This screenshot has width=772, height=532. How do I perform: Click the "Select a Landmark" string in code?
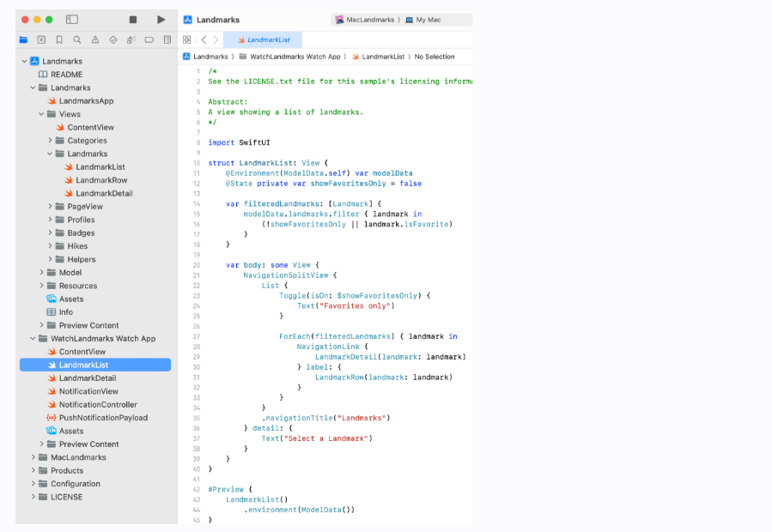point(326,438)
